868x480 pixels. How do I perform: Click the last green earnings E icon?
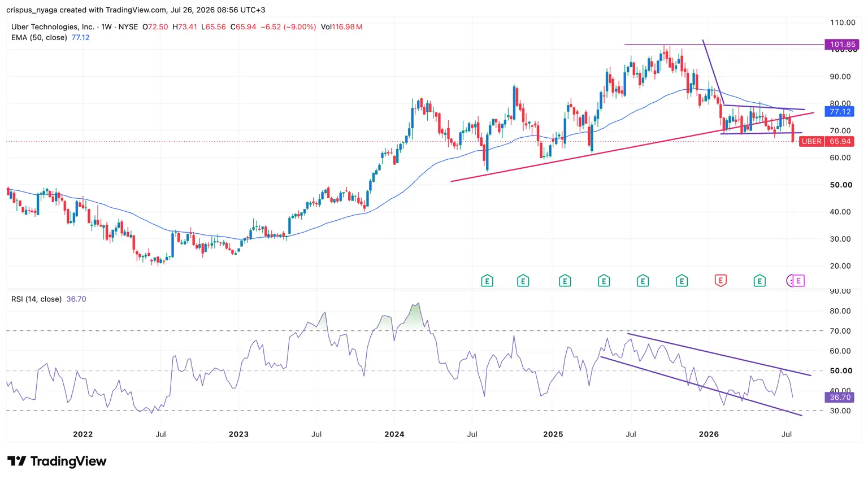click(x=759, y=281)
